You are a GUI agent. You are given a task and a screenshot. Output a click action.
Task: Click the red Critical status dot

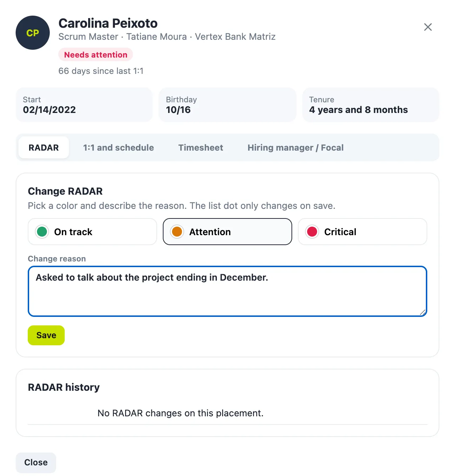[x=312, y=232]
